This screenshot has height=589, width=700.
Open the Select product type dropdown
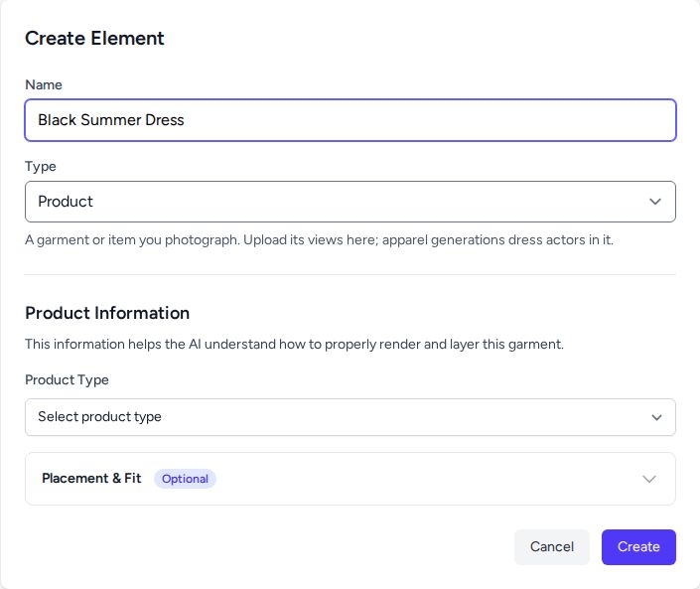350,417
